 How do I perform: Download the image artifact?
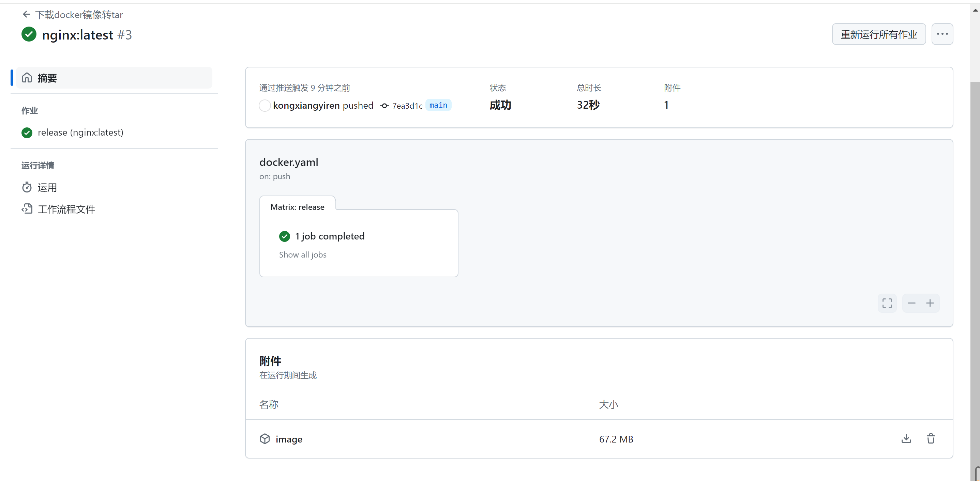click(x=906, y=439)
